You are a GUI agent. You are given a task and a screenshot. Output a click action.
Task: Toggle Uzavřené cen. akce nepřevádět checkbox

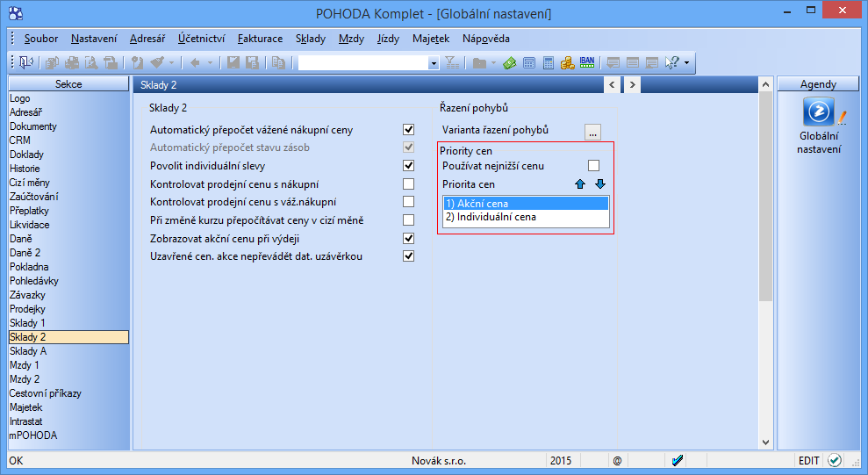point(408,256)
